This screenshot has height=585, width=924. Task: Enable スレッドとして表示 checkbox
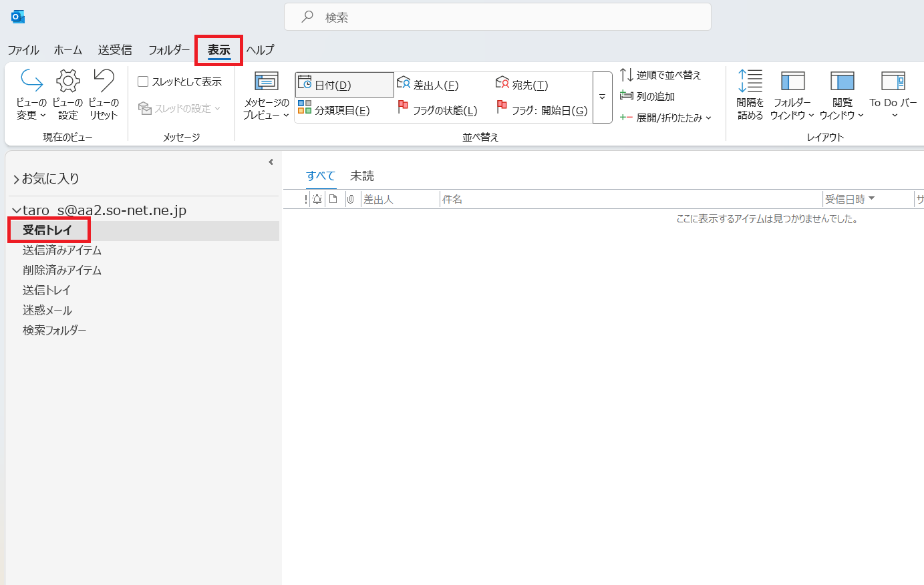tap(143, 81)
